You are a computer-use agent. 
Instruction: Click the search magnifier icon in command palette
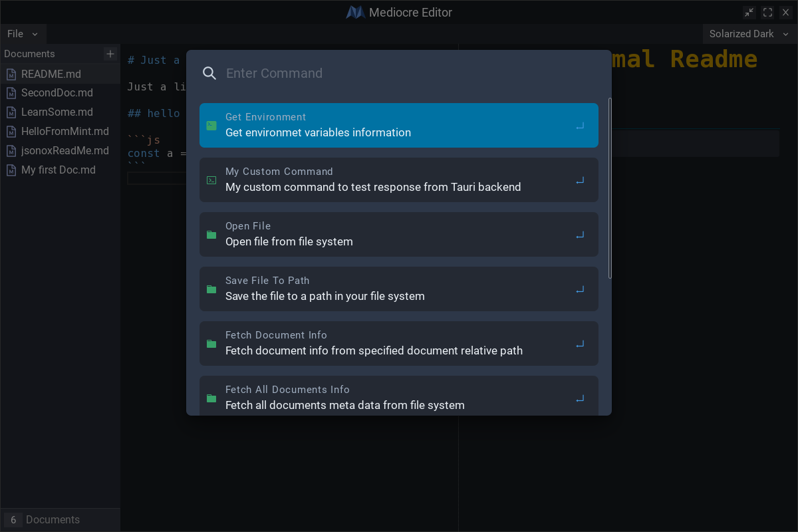(x=209, y=73)
